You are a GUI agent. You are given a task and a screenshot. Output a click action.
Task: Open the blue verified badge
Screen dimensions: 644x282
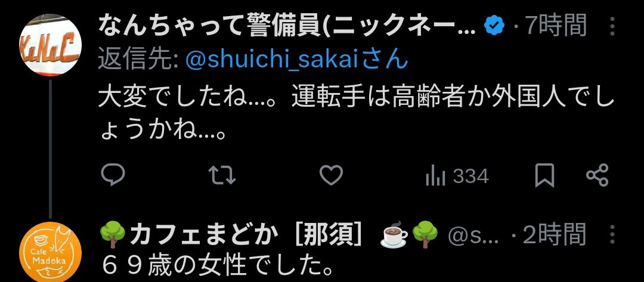tap(494, 27)
